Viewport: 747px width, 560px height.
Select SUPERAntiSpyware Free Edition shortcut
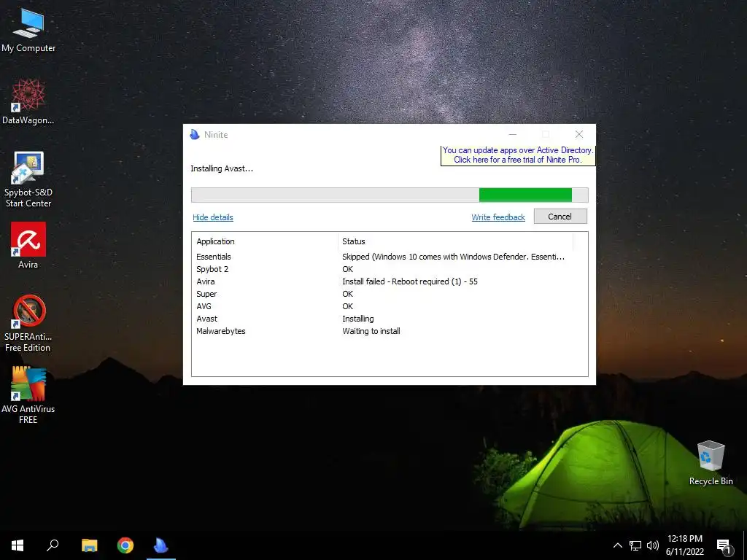coord(28,323)
